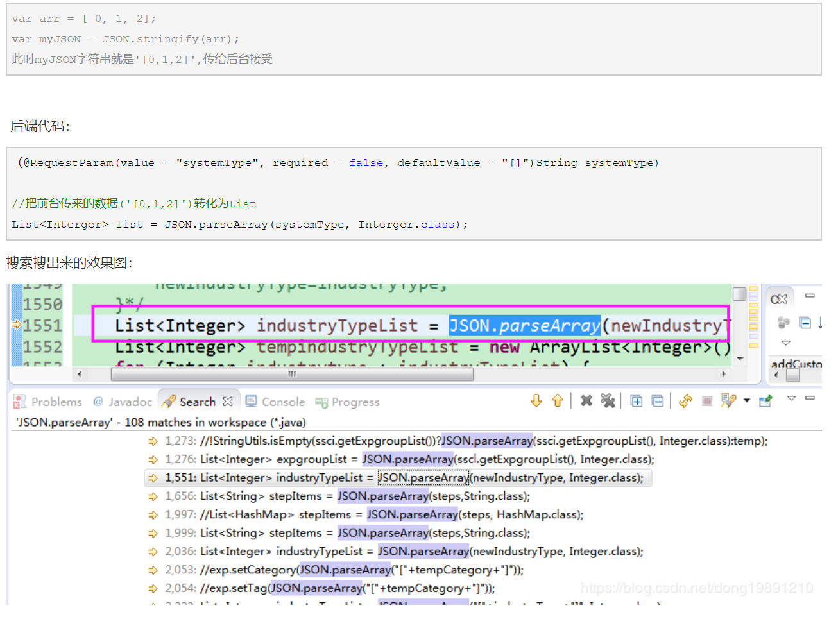The width and height of the screenshot is (838, 644).
Task: Click editor scrollbar down arrow
Action: pyautogui.click(x=740, y=359)
